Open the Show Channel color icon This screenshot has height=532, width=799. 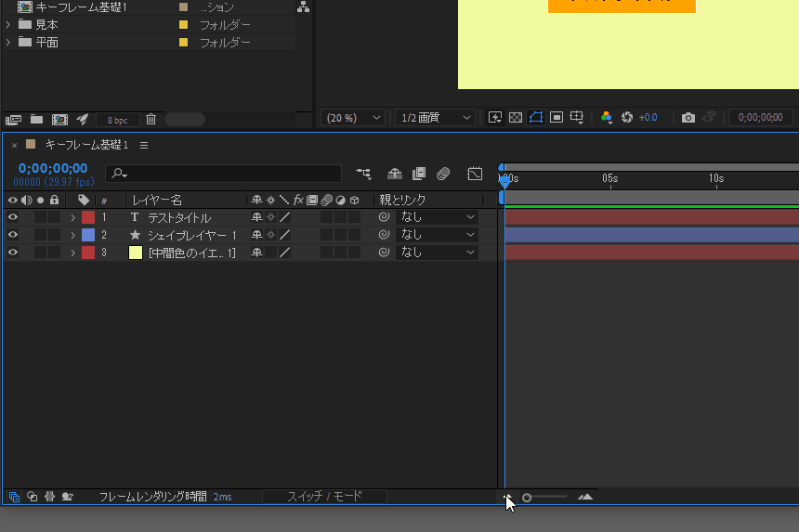pos(607,118)
